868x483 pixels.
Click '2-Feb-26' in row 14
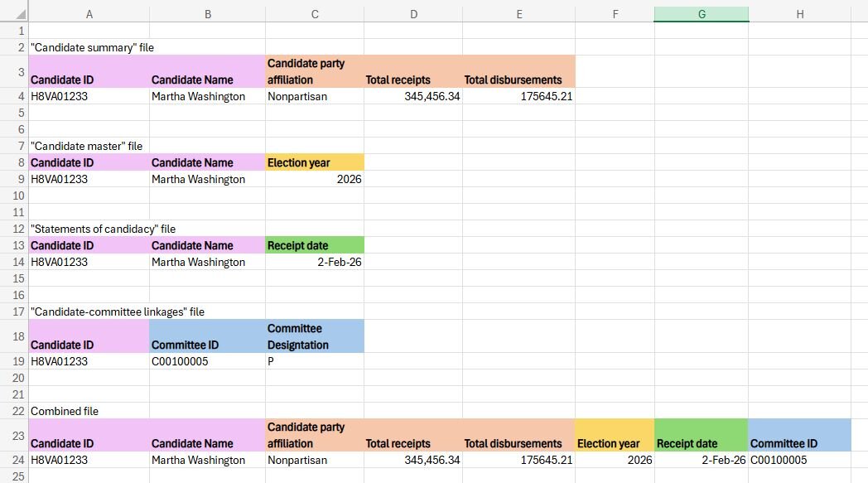(x=315, y=262)
